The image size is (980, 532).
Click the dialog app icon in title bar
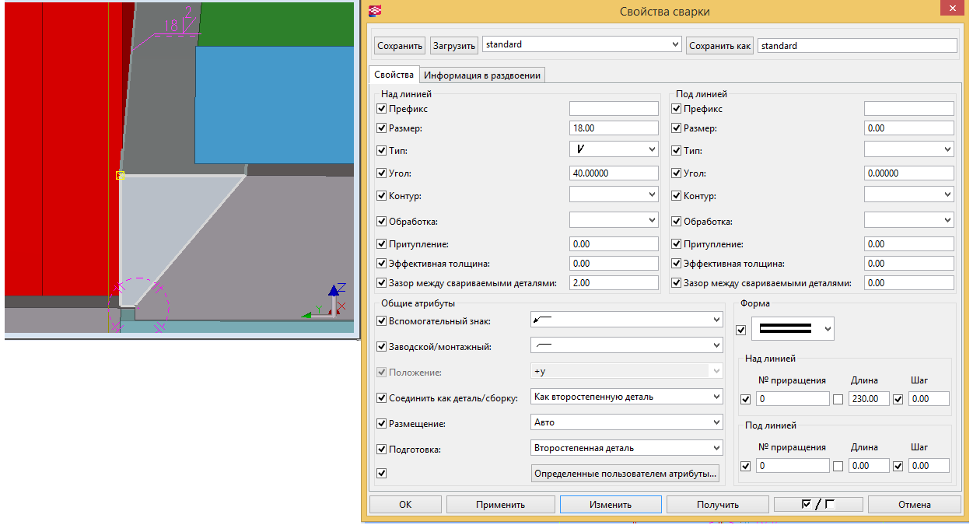[375, 11]
